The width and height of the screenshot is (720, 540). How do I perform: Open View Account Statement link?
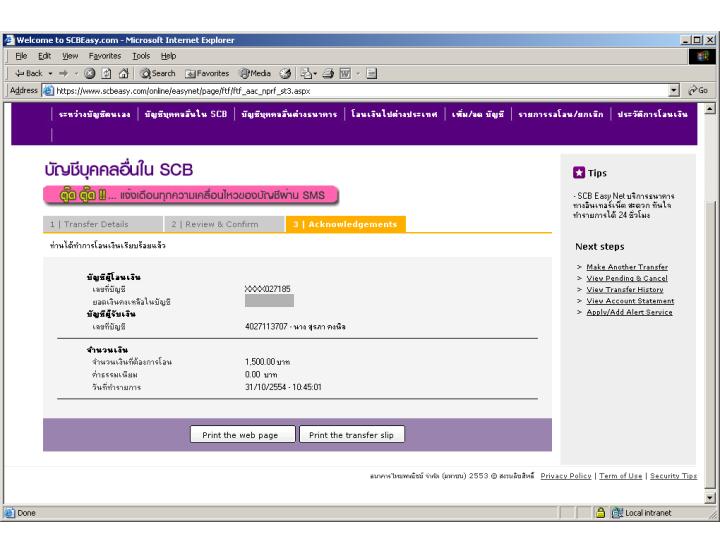(x=630, y=301)
